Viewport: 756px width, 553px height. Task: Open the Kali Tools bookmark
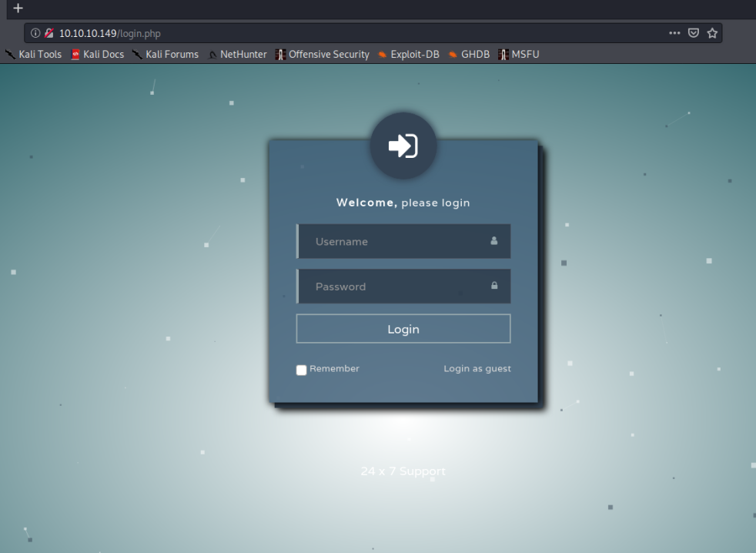point(34,55)
